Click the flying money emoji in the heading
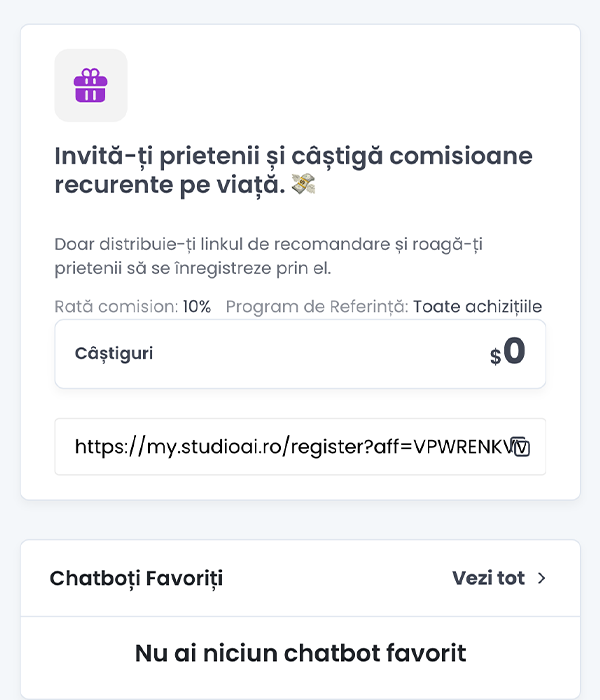The image size is (600, 700). (303, 185)
